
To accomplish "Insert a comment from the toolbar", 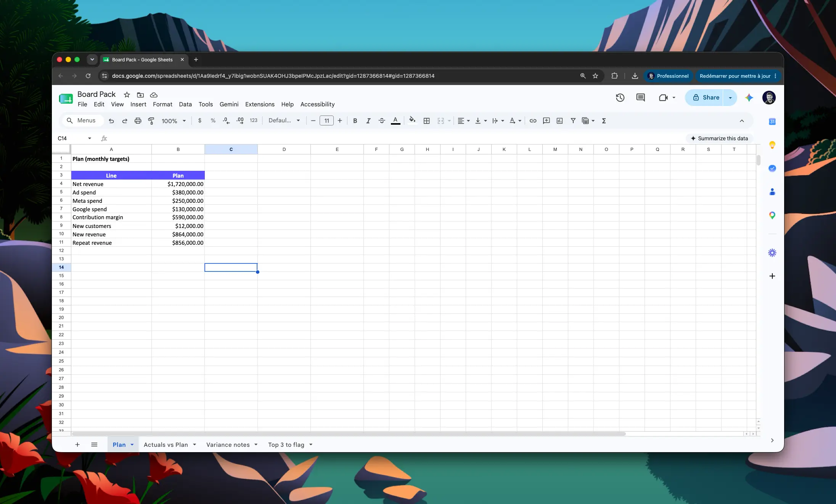I will pyautogui.click(x=547, y=121).
